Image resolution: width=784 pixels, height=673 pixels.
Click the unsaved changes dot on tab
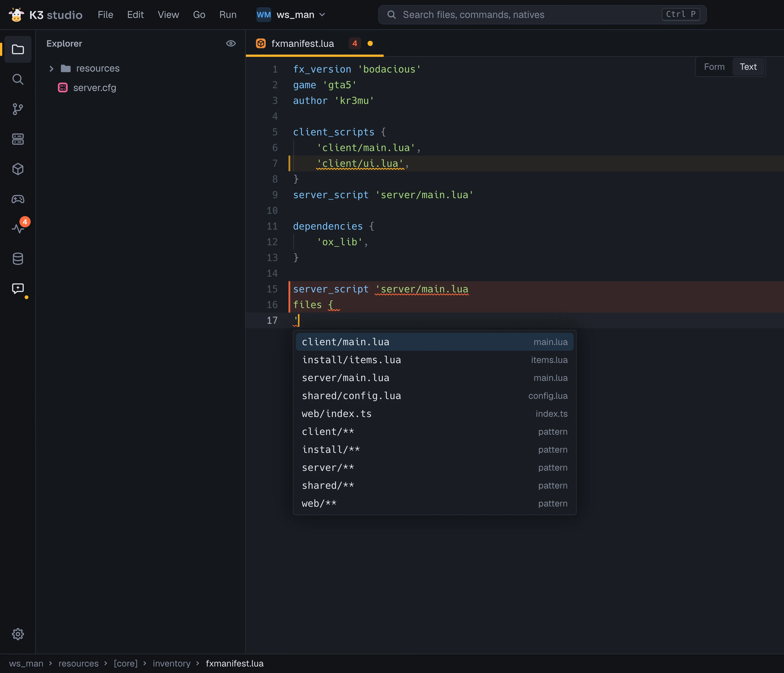click(x=370, y=44)
